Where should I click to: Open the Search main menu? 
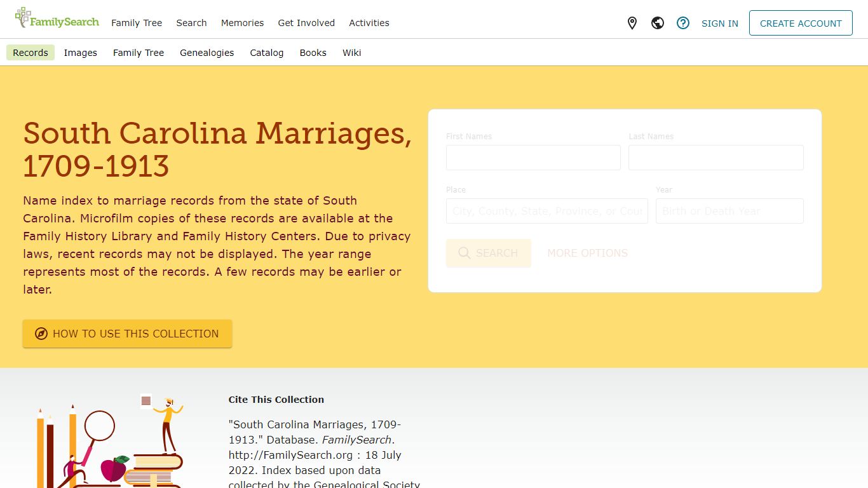click(191, 23)
